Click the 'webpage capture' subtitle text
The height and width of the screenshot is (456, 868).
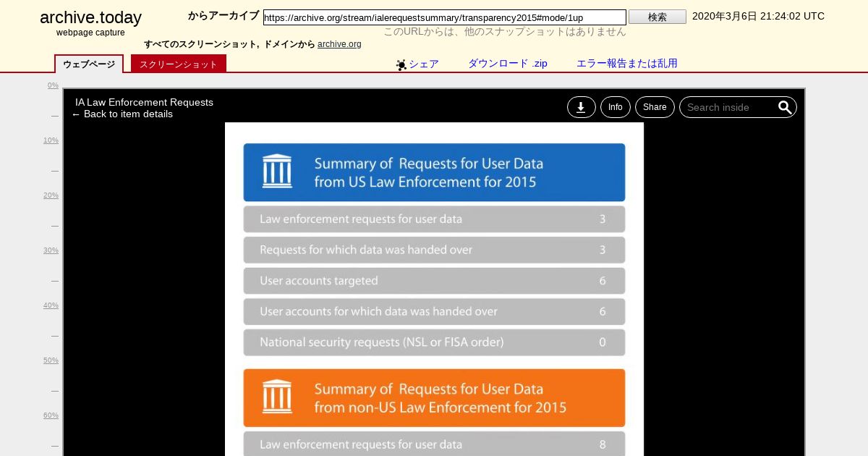click(x=90, y=33)
